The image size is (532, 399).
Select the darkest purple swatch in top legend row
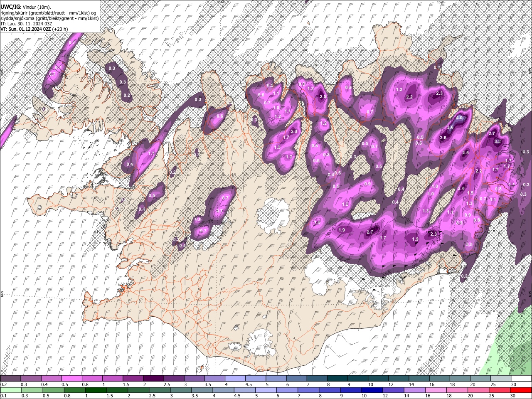click(x=153, y=378)
